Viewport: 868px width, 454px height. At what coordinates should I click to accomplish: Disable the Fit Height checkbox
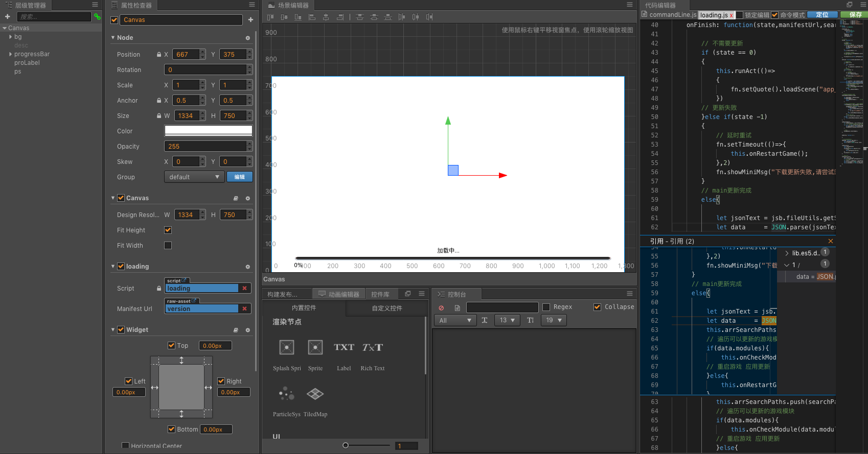tap(168, 230)
